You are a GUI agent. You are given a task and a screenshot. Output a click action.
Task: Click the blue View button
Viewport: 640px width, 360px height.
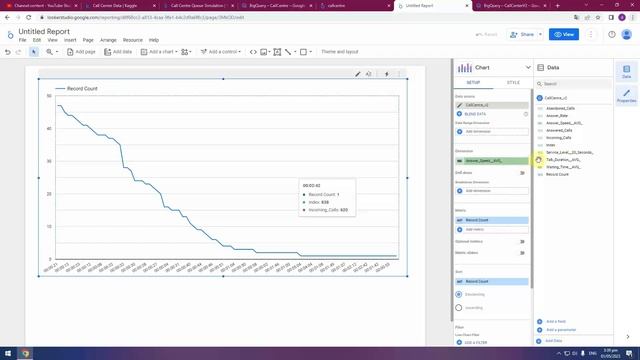tap(564, 34)
